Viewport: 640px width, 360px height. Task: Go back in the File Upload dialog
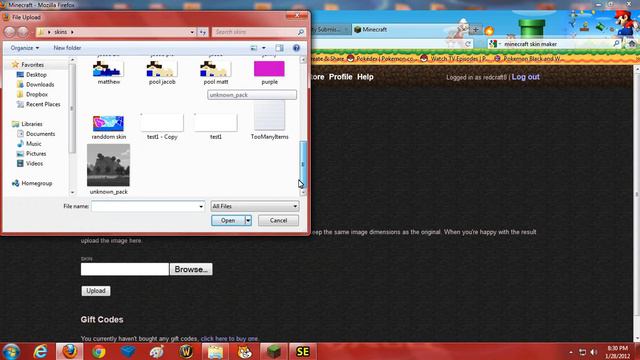coord(9,32)
